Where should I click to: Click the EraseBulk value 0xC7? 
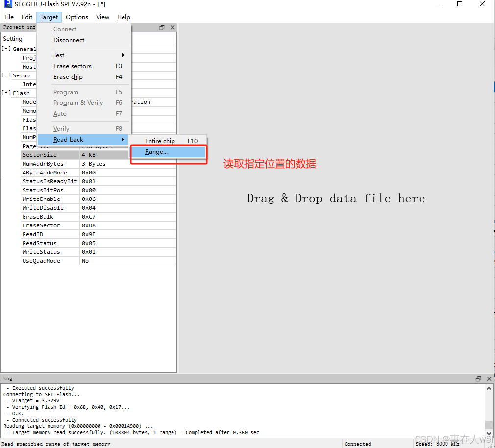pyautogui.click(x=128, y=217)
